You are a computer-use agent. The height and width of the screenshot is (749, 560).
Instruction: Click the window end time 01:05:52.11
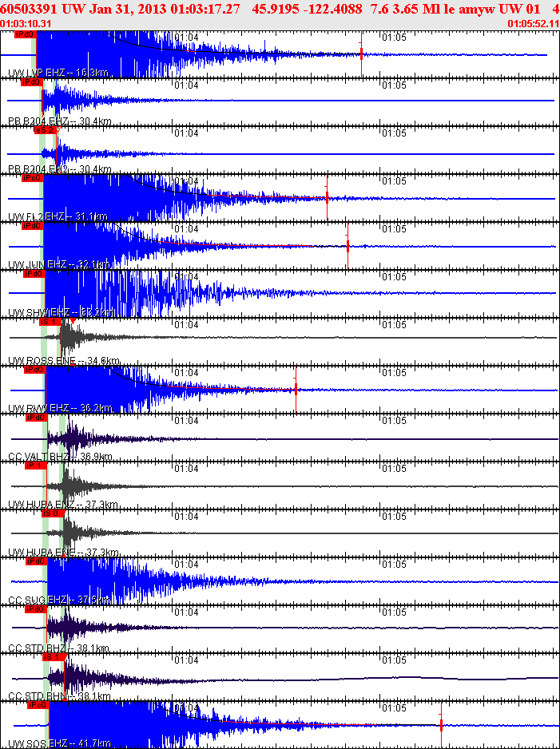point(534,24)
